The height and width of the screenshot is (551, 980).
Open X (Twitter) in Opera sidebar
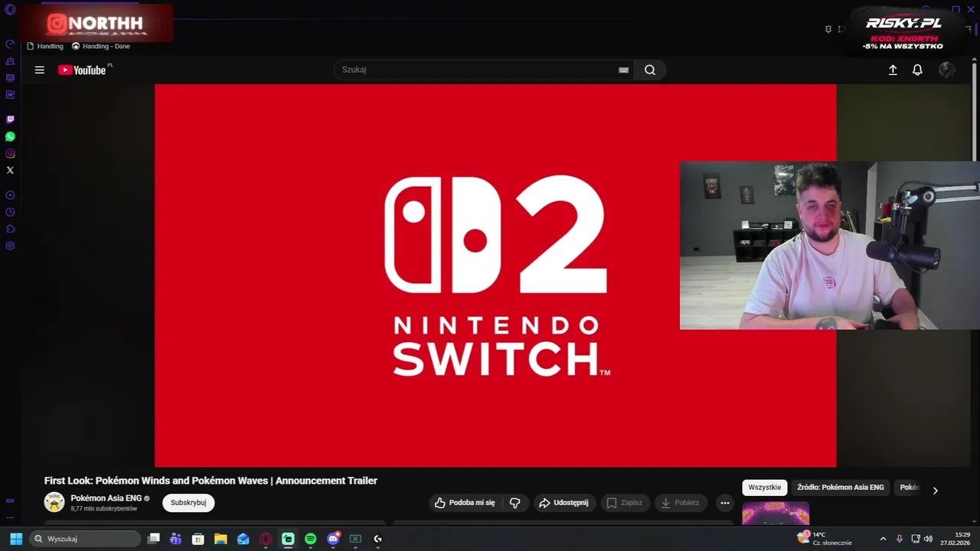(x=10, y=170)
